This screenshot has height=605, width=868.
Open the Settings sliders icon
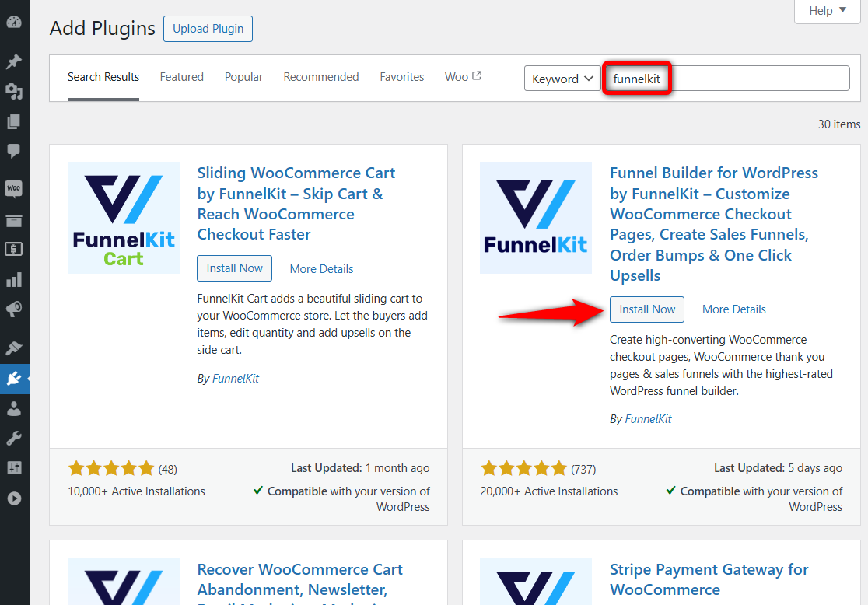pos(14,468)
